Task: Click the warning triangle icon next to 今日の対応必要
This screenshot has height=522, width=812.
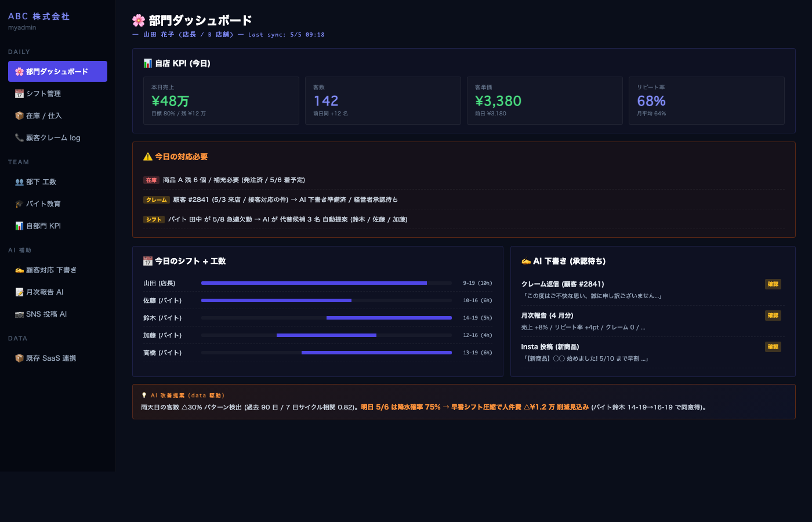Action: click(148, 157)
